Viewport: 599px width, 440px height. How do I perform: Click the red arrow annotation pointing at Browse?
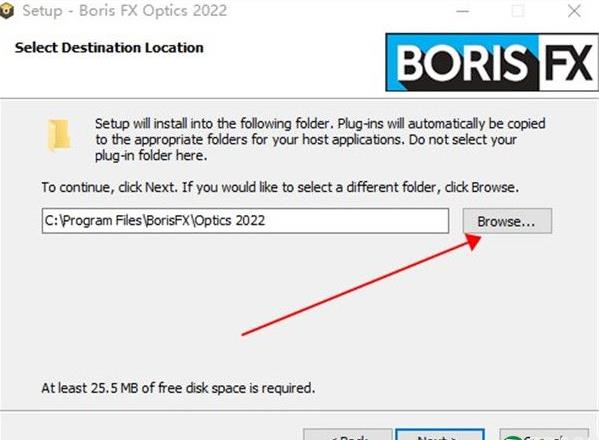click(x=361, y=285)
